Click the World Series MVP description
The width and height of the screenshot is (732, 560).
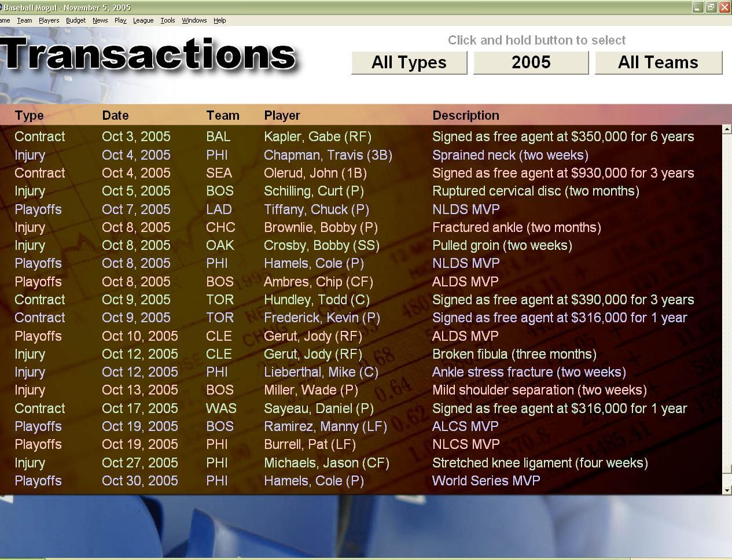(x=486, y=481)
